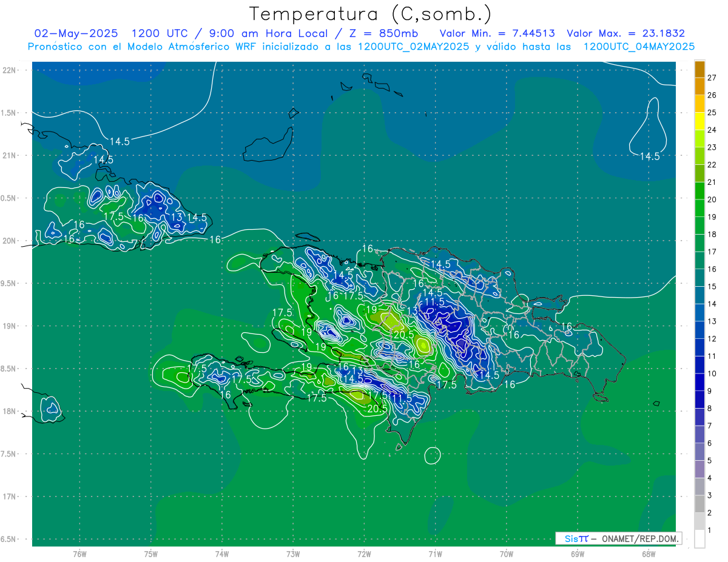Click the 68W longitude axis label
728x562 pixels.
(649, 554)
